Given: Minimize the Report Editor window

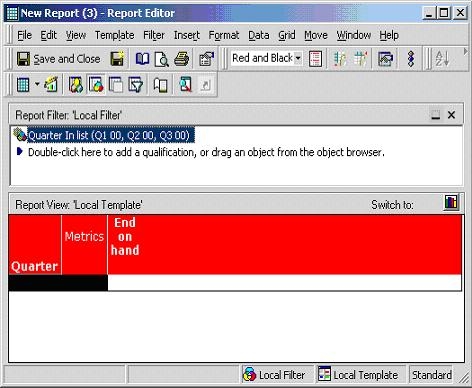Looking at the screenshot, I should pos(429,13).
